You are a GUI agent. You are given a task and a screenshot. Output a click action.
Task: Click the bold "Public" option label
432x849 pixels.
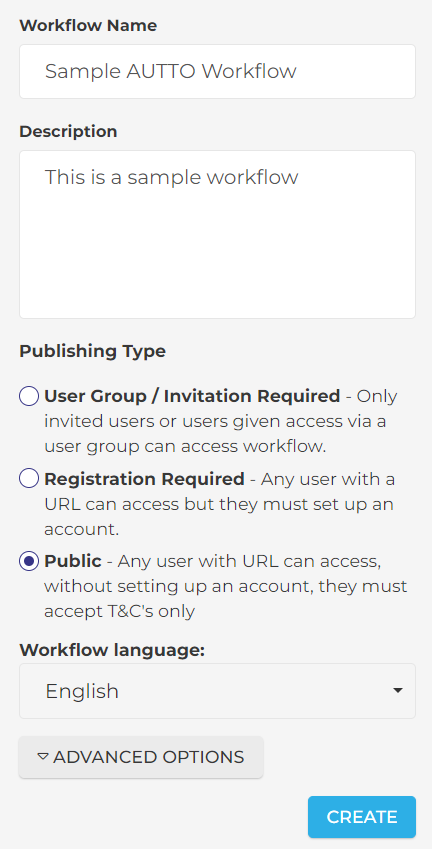pos(73,561)
